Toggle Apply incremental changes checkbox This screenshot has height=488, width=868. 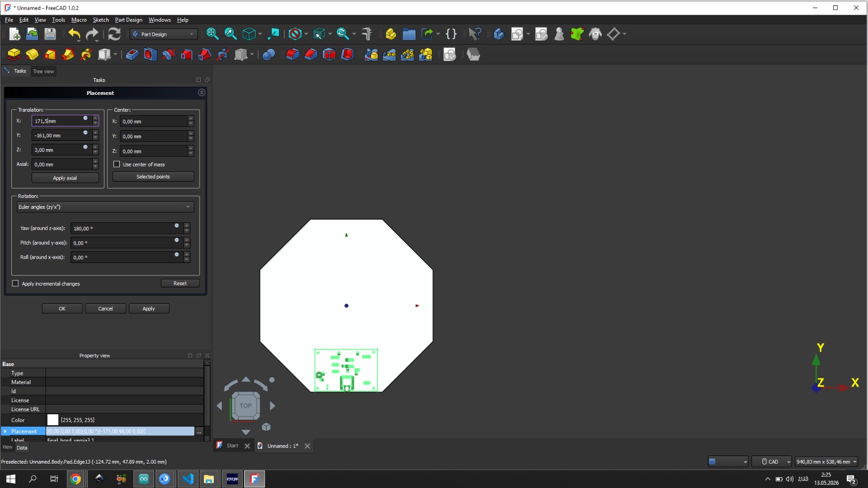pyautogui.click(x=15, y=284)
